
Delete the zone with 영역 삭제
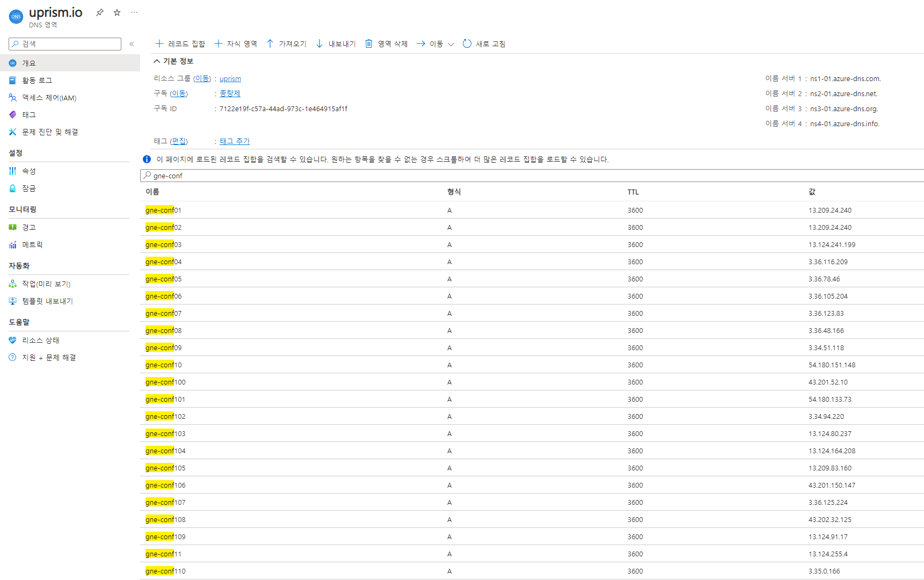[386, 44]
